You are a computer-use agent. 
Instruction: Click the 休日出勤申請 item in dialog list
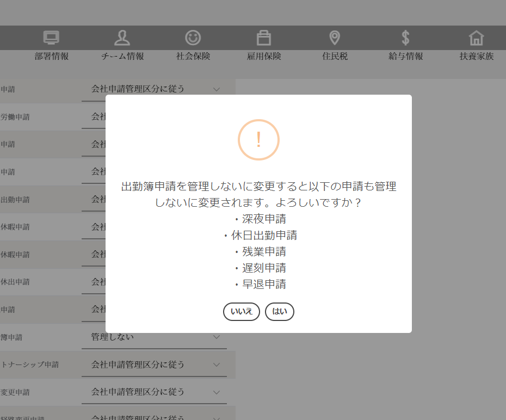tap(264, 236)
